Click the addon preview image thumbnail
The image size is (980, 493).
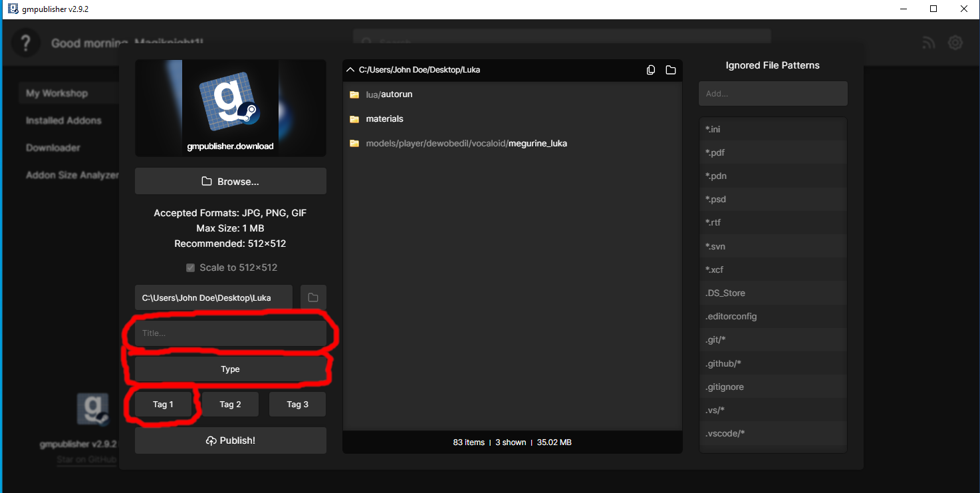click(231, 108)
